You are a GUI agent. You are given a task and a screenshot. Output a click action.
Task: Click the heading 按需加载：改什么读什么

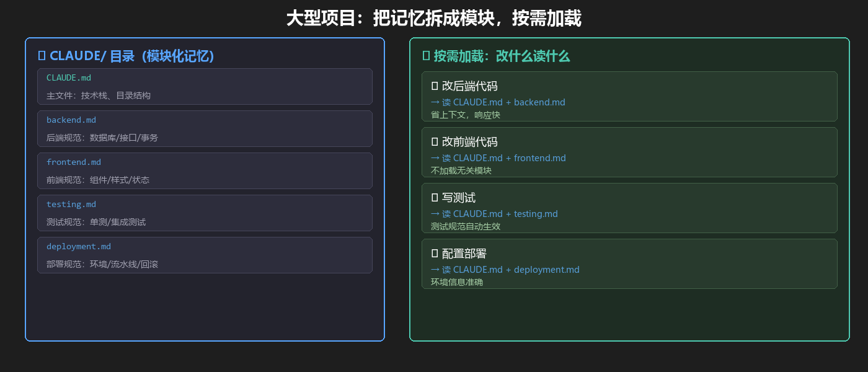coord(502,56)
